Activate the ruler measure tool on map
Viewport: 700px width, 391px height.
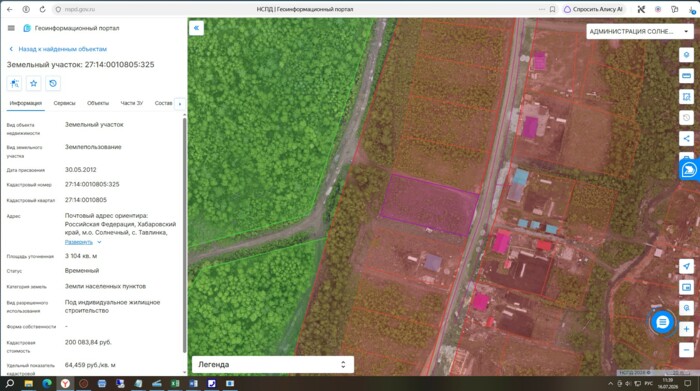click(x=686, y=75)
